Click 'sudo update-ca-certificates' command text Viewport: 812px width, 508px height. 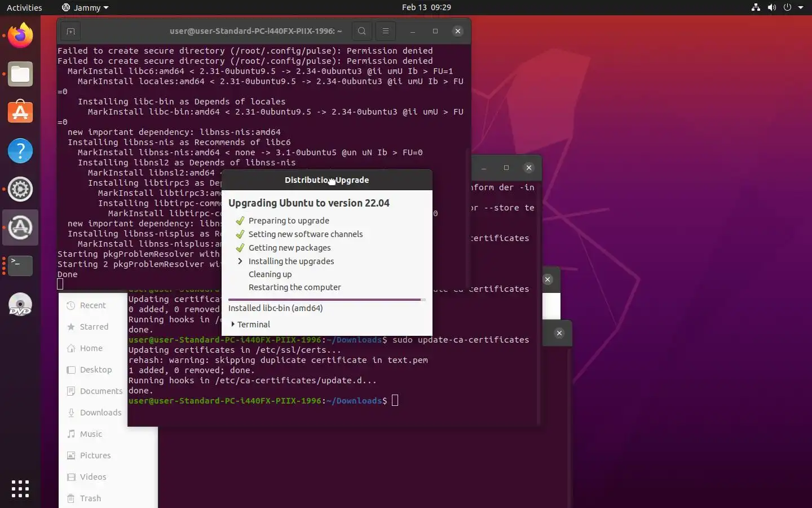coord(461,340)
